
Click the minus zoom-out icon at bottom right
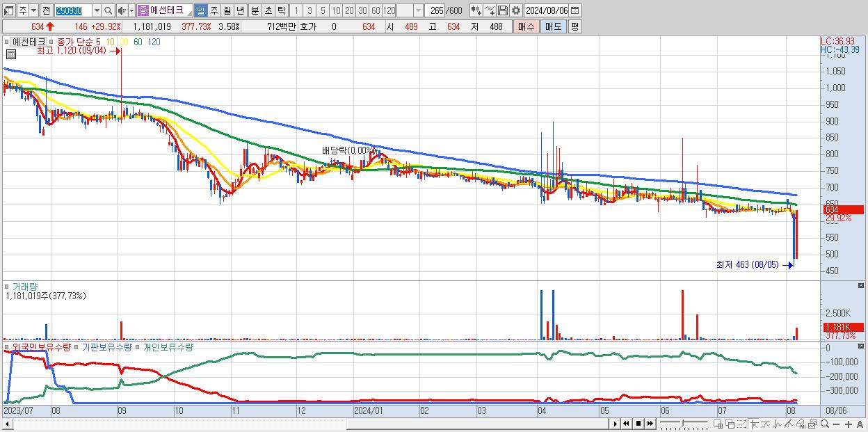(836, 424)
